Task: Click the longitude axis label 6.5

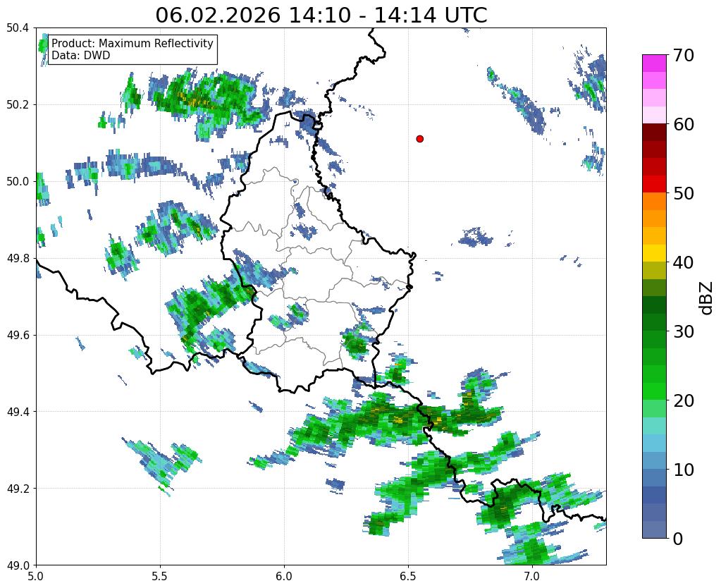Action: click(408, 576)
